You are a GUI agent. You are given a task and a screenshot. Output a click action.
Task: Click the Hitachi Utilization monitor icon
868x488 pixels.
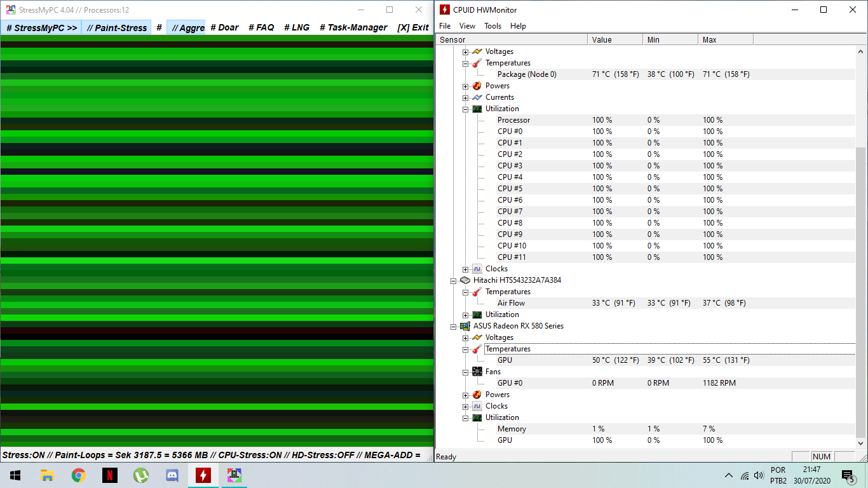(477, 315)
